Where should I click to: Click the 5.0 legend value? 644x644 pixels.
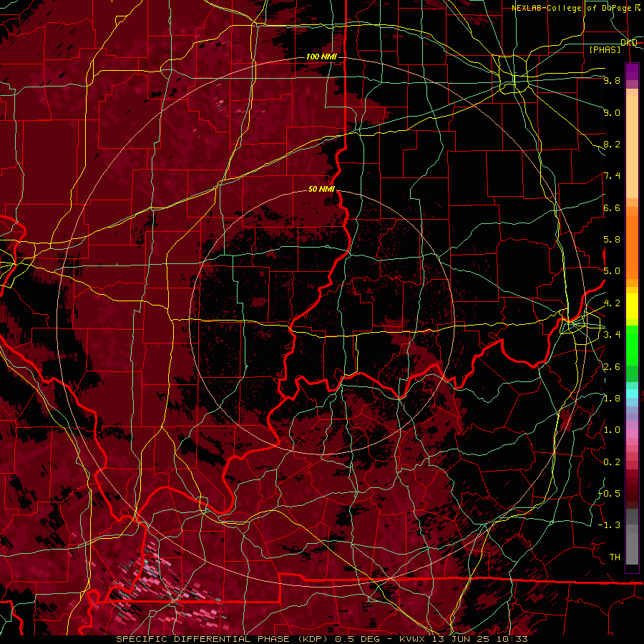612,271
